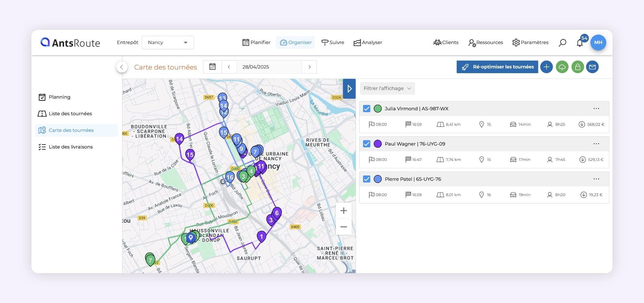
Task: Open the Nancy warehouse dropdown
Action: (x=167, y=42)
